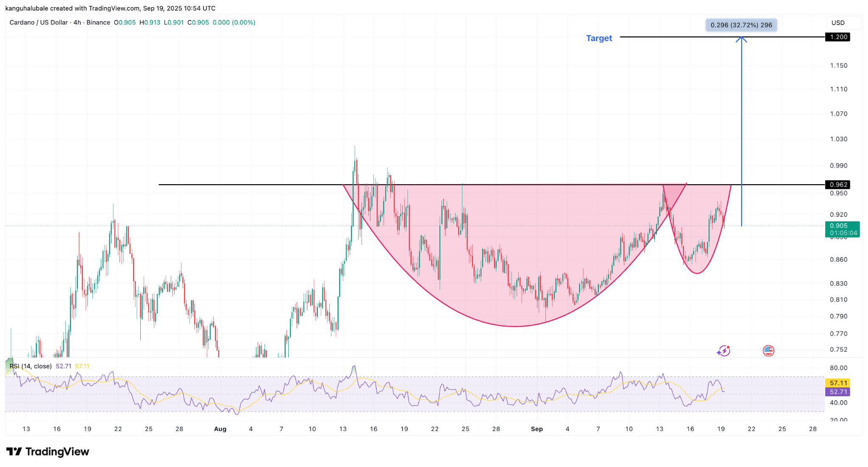Viewport: 868px width, 467px height.
Task: Select the RSI (14, close) indicator legend
Action: (31, 366)
